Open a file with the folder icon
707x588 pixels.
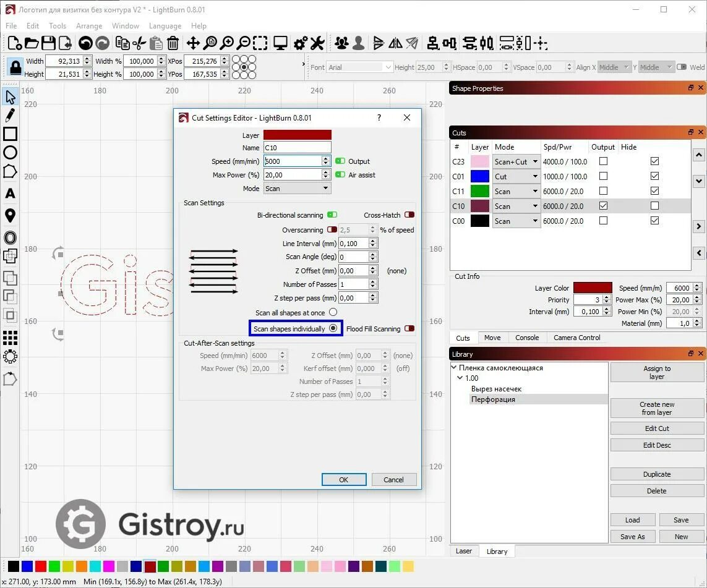32,43
